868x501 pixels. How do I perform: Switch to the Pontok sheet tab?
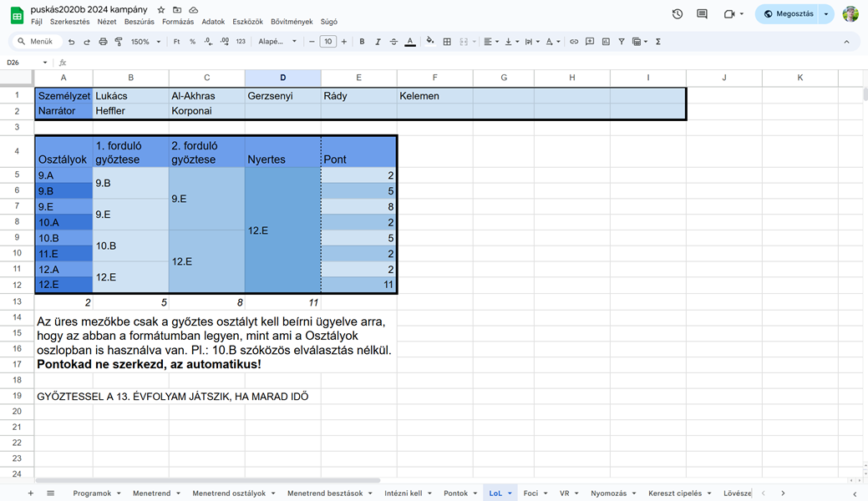[455, 493]
